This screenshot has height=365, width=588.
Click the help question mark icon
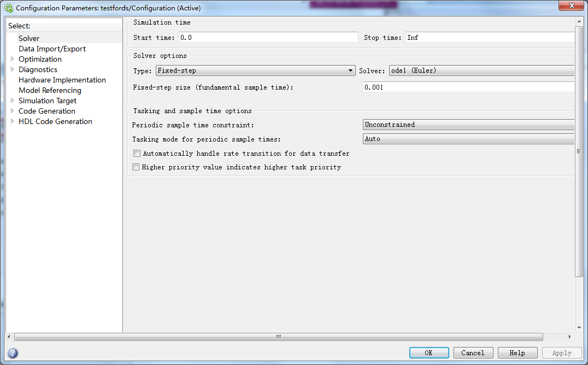point(12,352)
